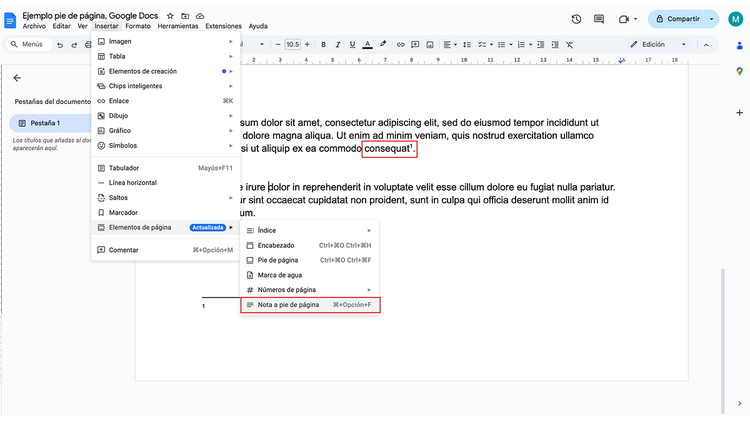Decrease font size with minus
750x422 pixels.
278,44
